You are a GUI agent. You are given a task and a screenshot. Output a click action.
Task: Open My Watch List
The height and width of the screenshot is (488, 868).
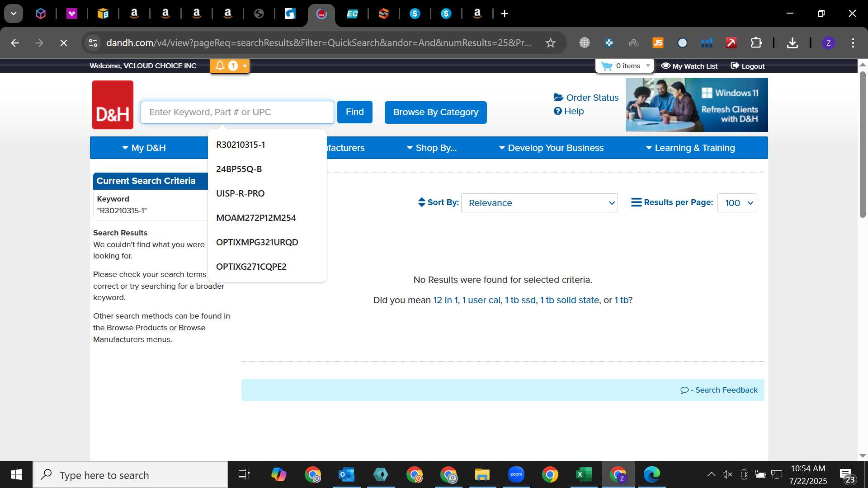689,66
